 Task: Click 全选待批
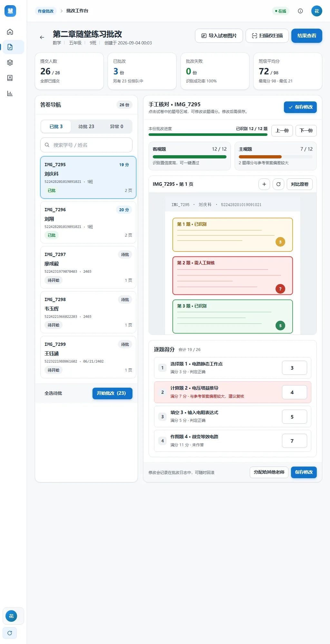point(53,393)
